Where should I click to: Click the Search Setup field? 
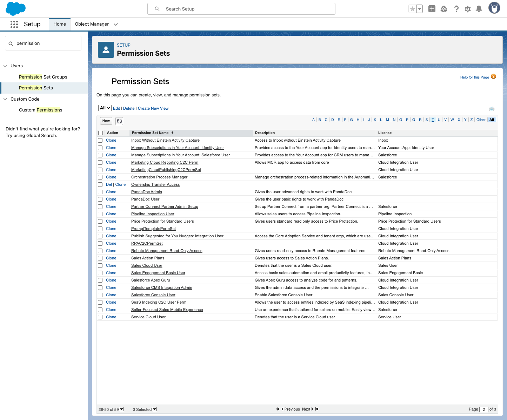[241, 9]
